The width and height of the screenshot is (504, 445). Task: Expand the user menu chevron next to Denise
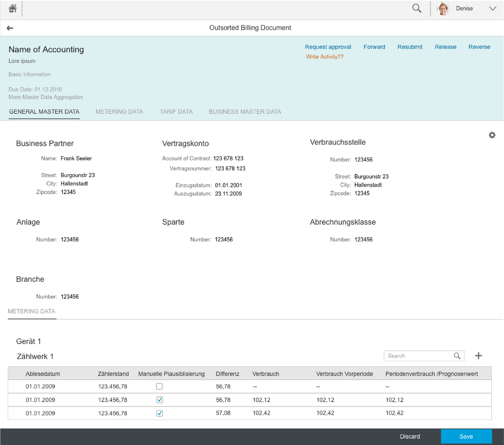coord(492,9)
